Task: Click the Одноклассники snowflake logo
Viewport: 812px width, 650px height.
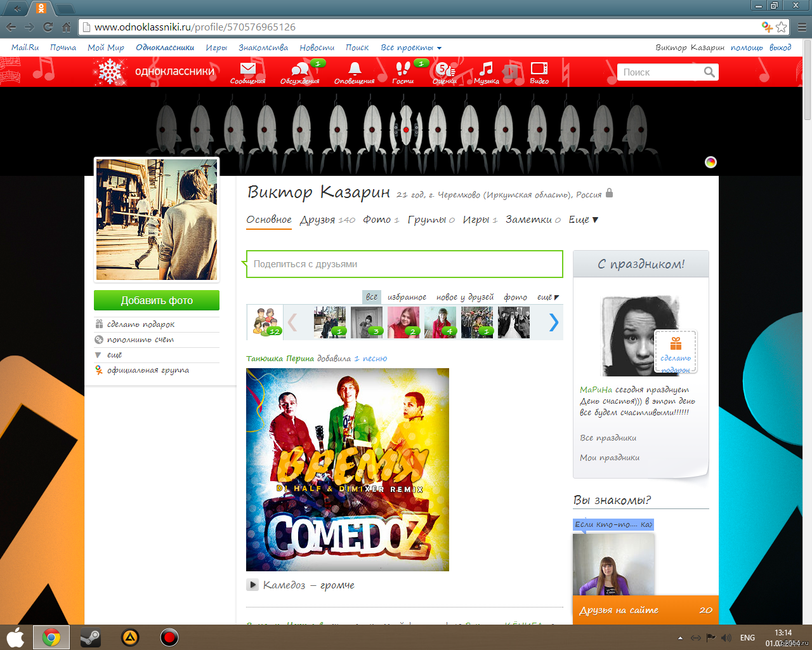Action: [110, 72]
